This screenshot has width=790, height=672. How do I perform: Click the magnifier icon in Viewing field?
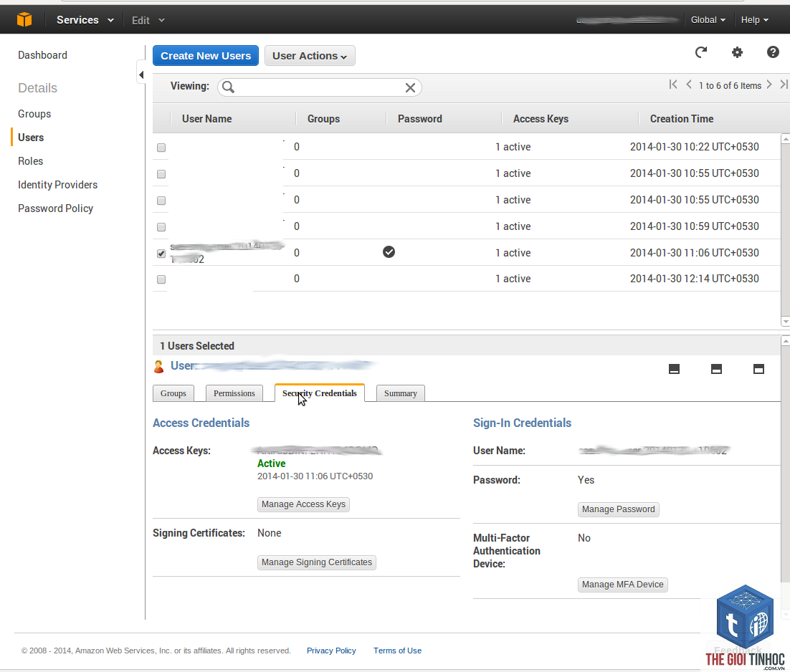click(x=228, y=87)
